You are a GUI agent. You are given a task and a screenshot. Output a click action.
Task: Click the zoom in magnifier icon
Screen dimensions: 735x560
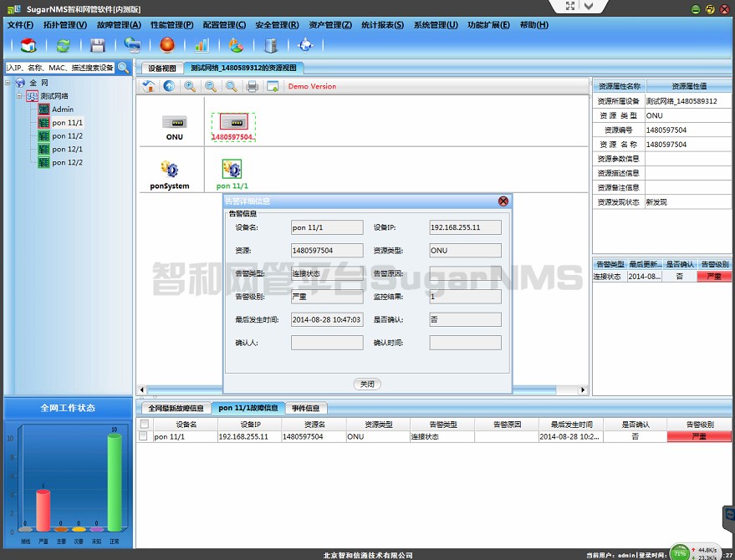point(190,86)
